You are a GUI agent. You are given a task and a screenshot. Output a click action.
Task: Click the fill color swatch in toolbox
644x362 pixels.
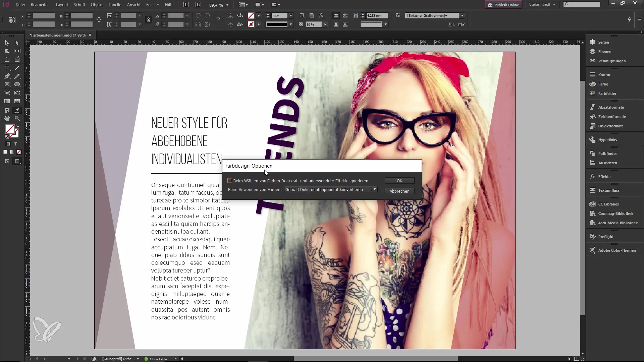pyautogui.click(x=10, y=129)
